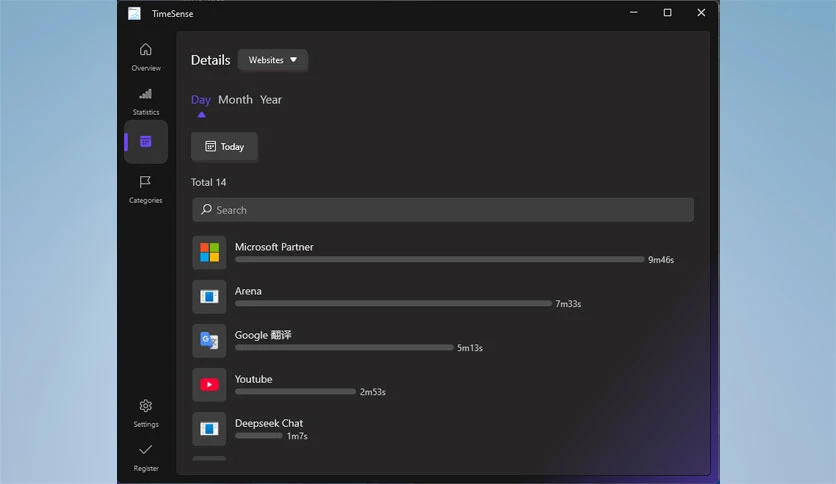Open the Microsoft Partner entry
The width and height of the screenshot is (836, 484).
(443, 253)
